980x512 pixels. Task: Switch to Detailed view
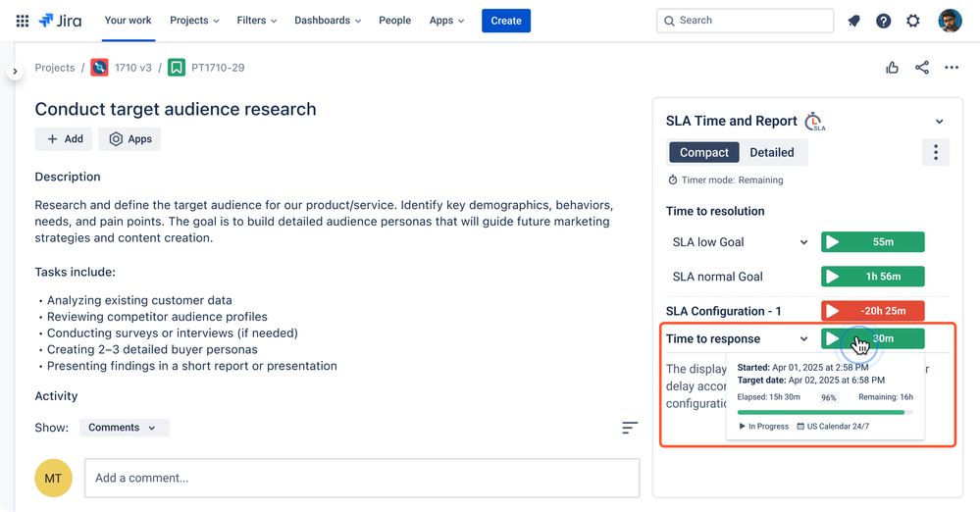[772, 153]
